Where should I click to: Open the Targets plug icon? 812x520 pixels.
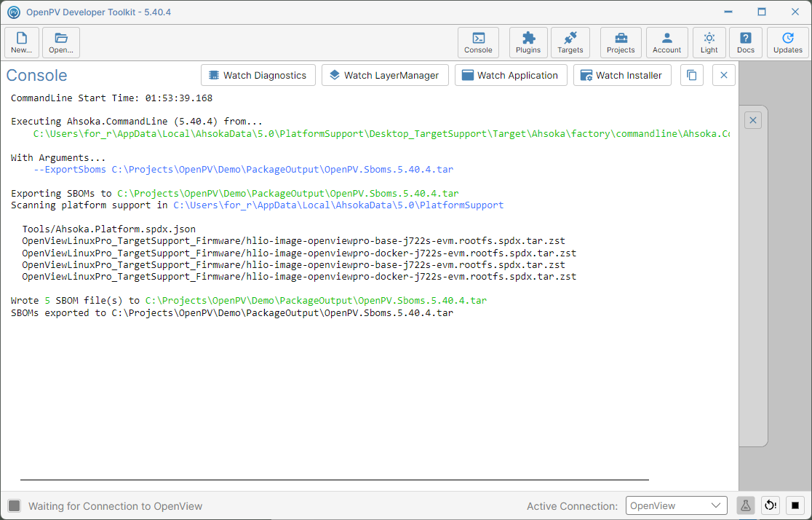(x=570, y=42)
